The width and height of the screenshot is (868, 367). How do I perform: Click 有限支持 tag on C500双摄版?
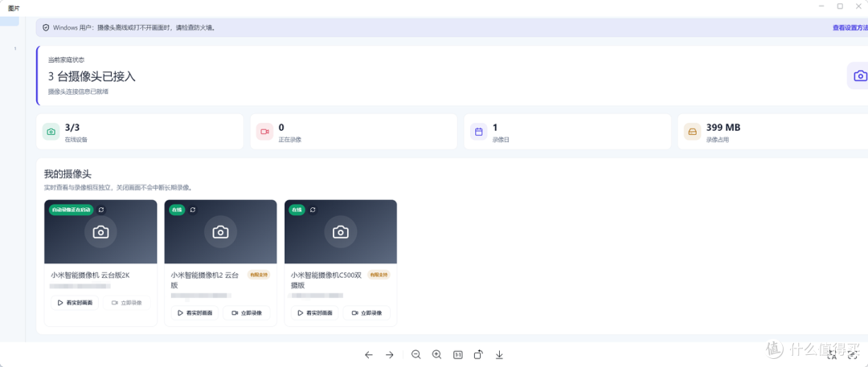pyautogui.click(x=379, y=275)
